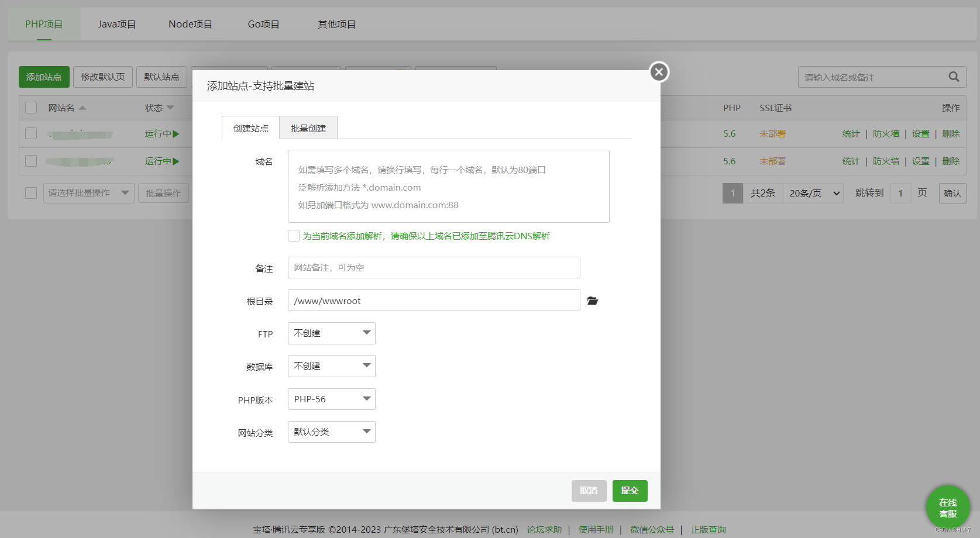Open 使用手册 footer link

click(596, 529)
